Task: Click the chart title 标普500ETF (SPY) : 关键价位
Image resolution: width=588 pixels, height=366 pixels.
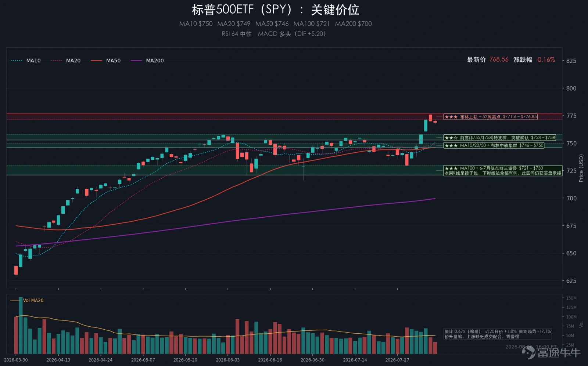Action: point(275,10)
